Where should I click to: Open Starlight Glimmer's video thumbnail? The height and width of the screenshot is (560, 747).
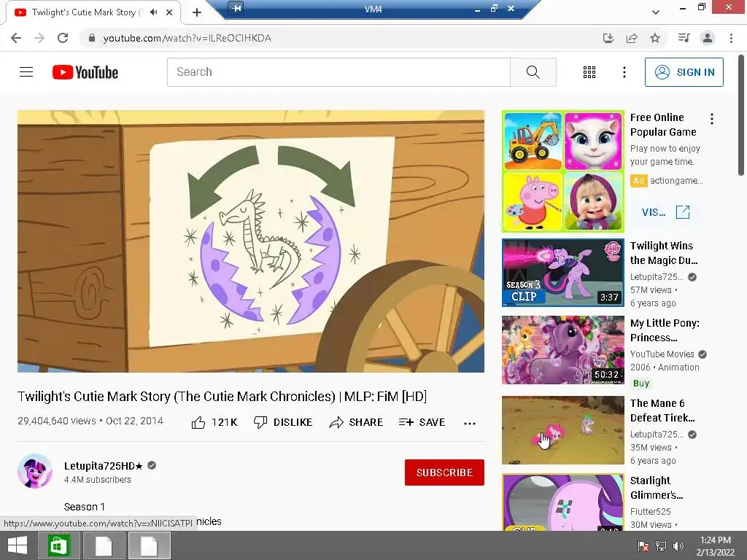pyautogui.click(x=562, y=502)
